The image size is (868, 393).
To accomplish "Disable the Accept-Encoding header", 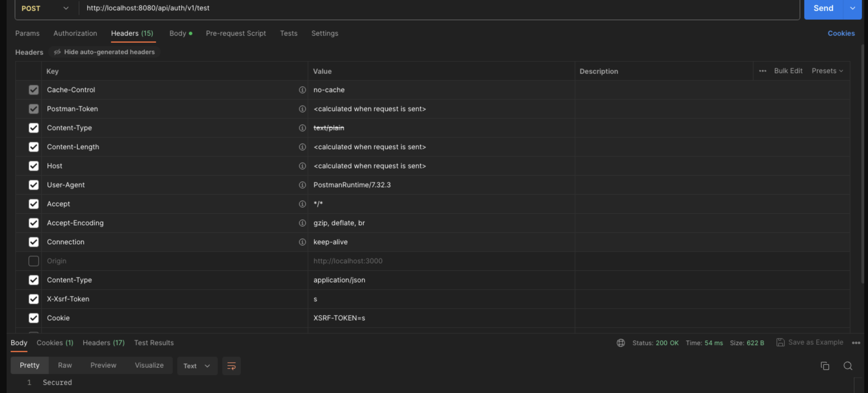I will [34, 223].
